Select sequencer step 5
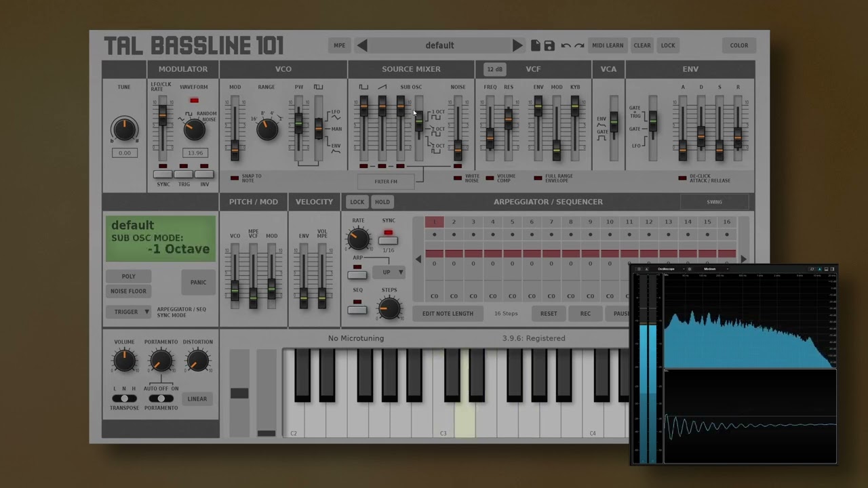Viewport: 868px width, 488px height. click(512, 222)
